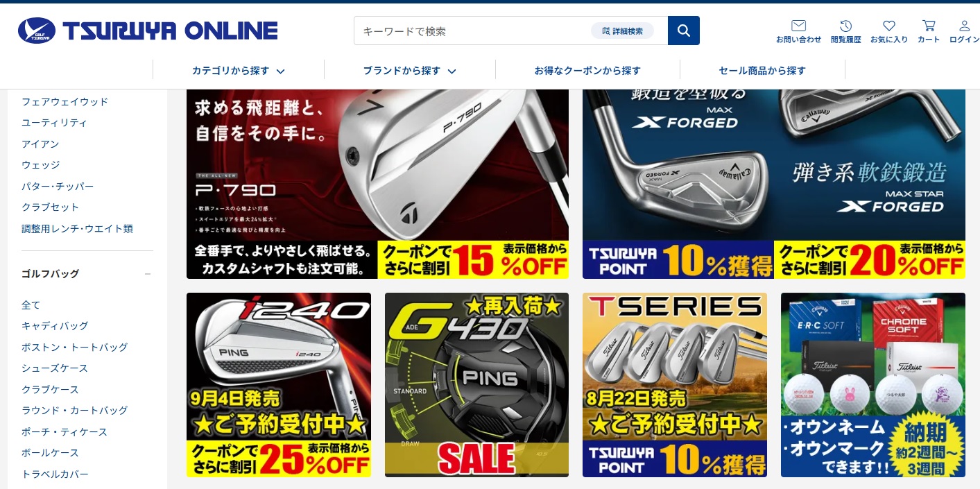Open 詳細検索 advanced search button

tap(622, 31)
